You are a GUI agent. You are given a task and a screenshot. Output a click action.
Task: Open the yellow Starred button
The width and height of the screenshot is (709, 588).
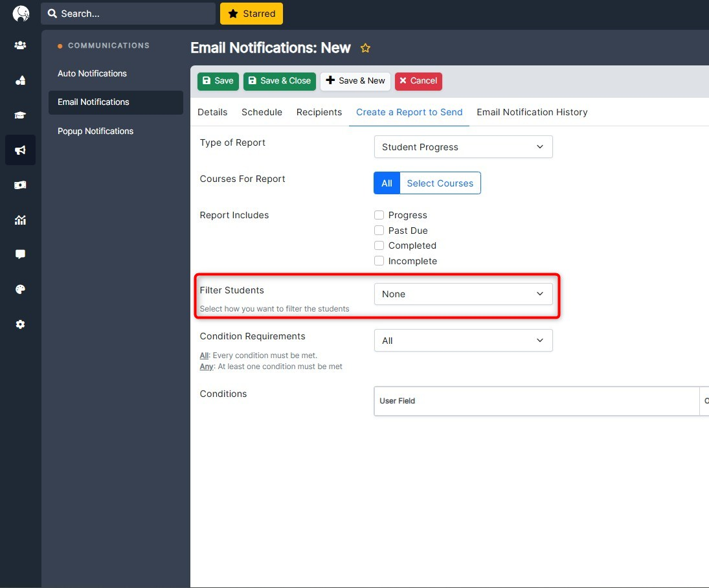click(x=251, y=14)
